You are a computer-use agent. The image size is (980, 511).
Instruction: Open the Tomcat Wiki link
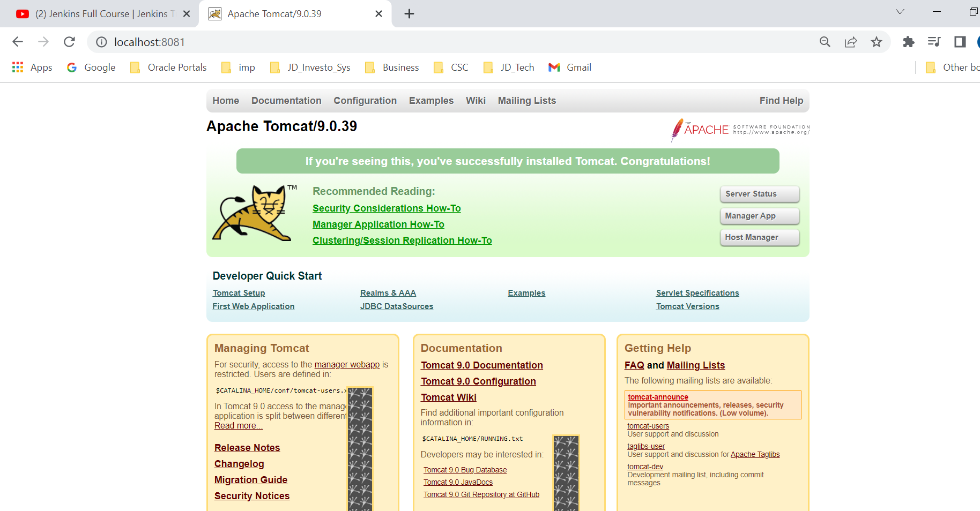449,397
